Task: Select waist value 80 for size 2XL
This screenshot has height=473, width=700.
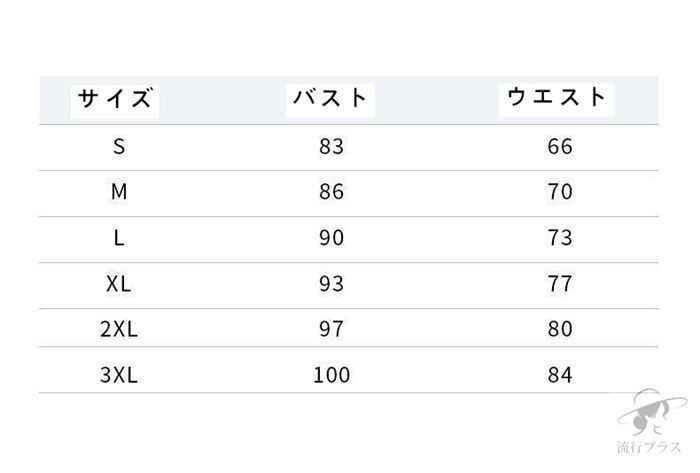Action: coord(560,329)
